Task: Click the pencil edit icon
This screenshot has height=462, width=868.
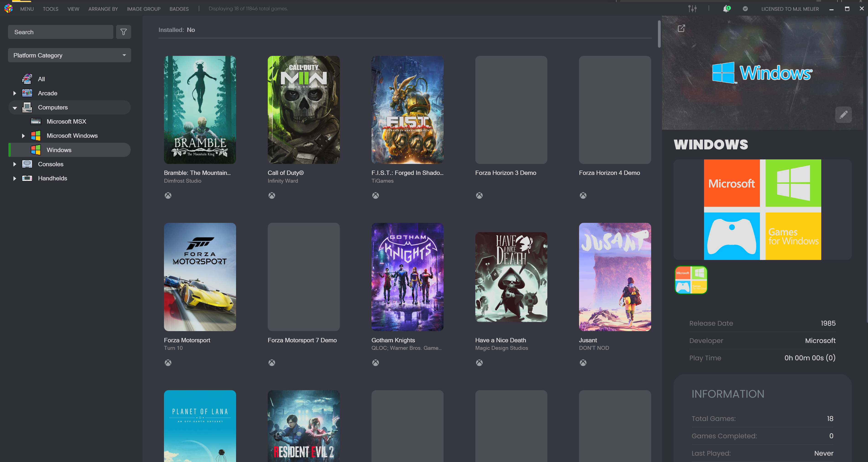Action: click(843, 115)
